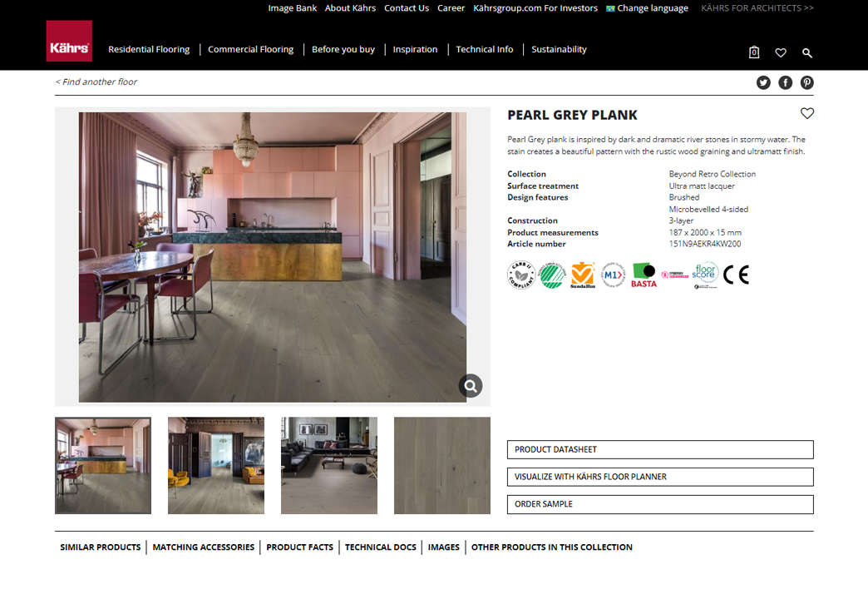Zoom the main product image
868x599 pixels.
(x=471, y=386)
